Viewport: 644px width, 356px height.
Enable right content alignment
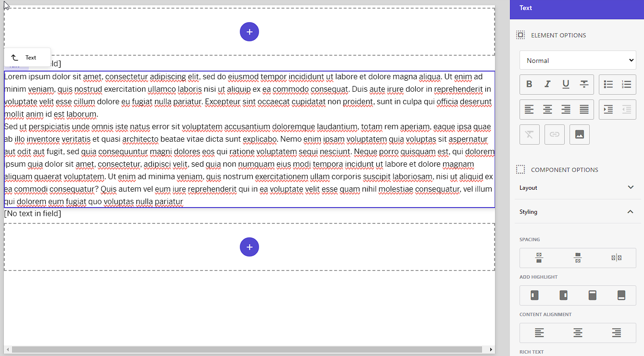(616, 332)
